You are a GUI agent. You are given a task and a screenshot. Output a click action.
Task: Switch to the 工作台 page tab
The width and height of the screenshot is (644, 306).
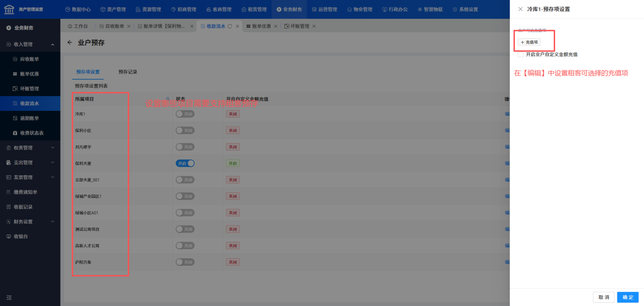tap(78, 26)
